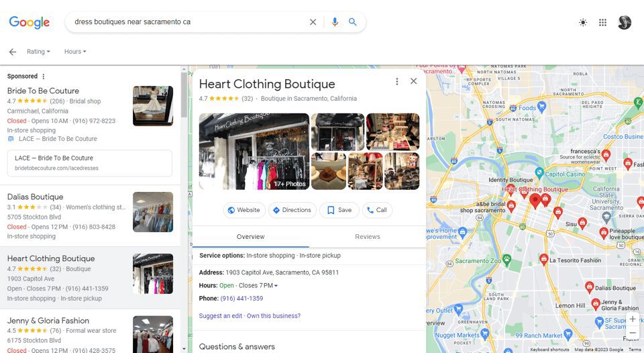Start voice search with the microphone icon
Viewport: 644px width, 353px height.
(x=335, y=21)
